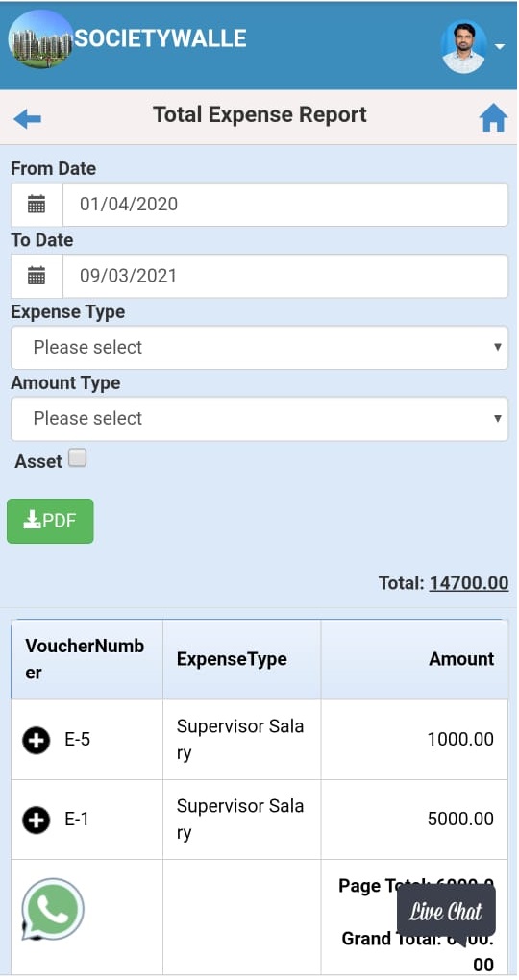Screen dimensions: 519x980
Task: Open the Amount Type dropdown
Action: (259, 419)
